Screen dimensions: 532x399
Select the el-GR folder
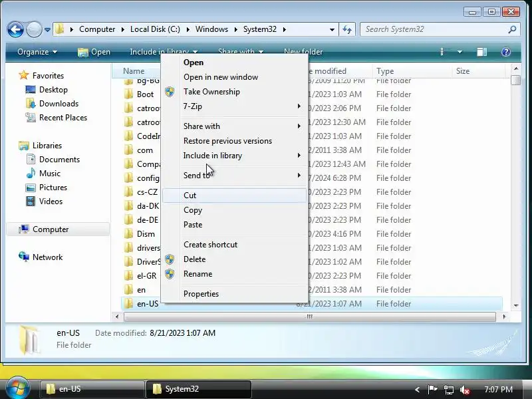click(x=146, y=276)
